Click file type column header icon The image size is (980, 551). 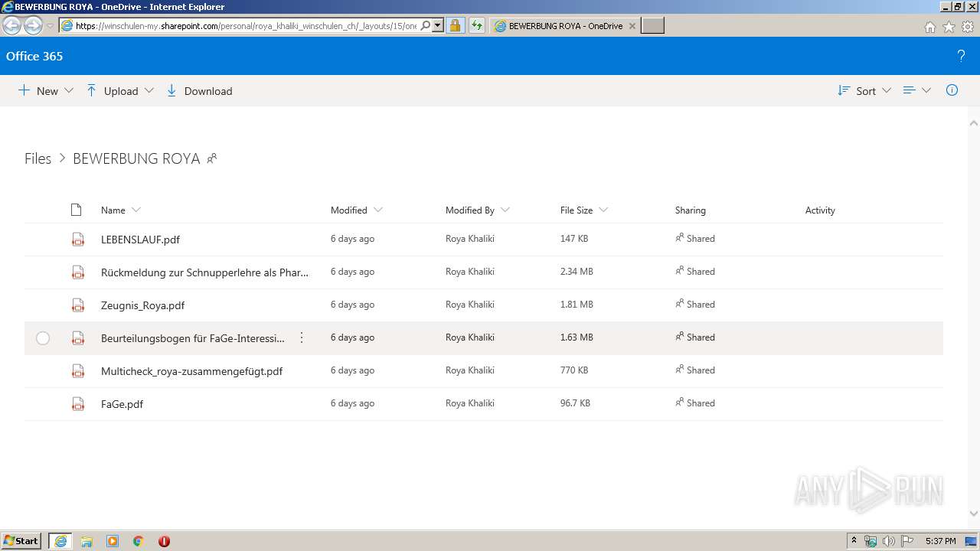point(76,210)
